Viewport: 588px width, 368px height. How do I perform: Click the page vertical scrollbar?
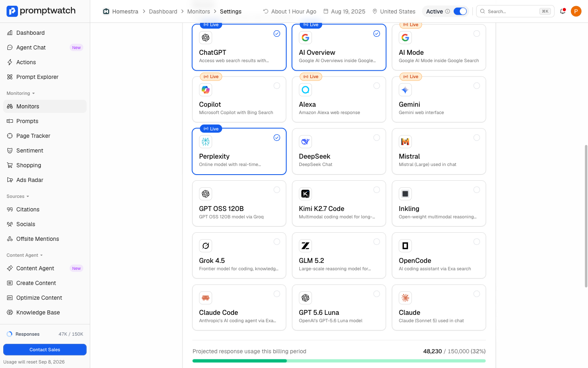pos(586,216)
